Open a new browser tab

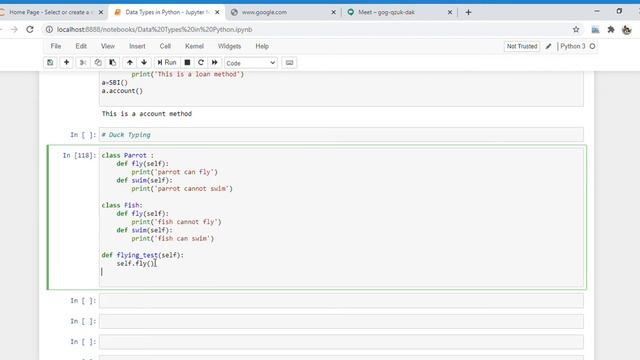(x=468, y=12)
